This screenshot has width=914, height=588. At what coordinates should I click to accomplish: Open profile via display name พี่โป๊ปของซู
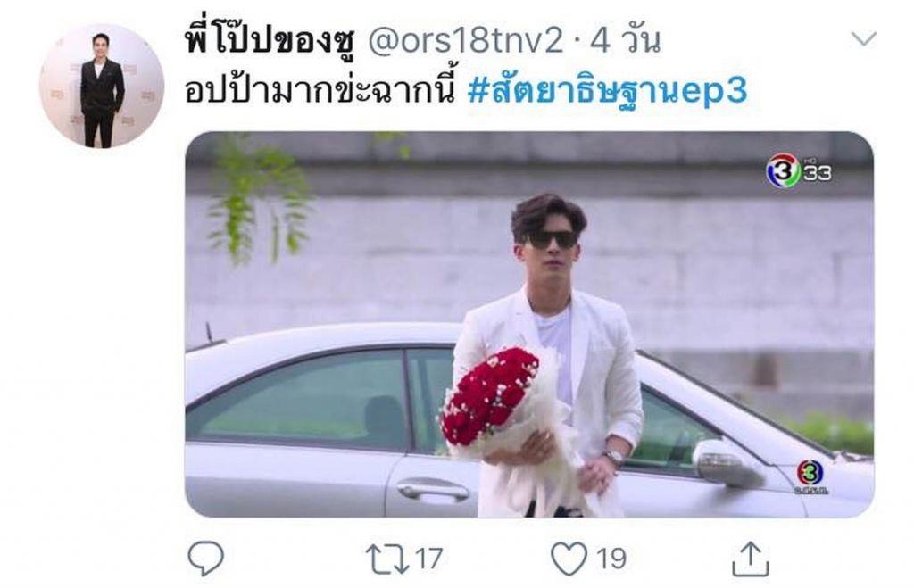click(x=270, y=41)
